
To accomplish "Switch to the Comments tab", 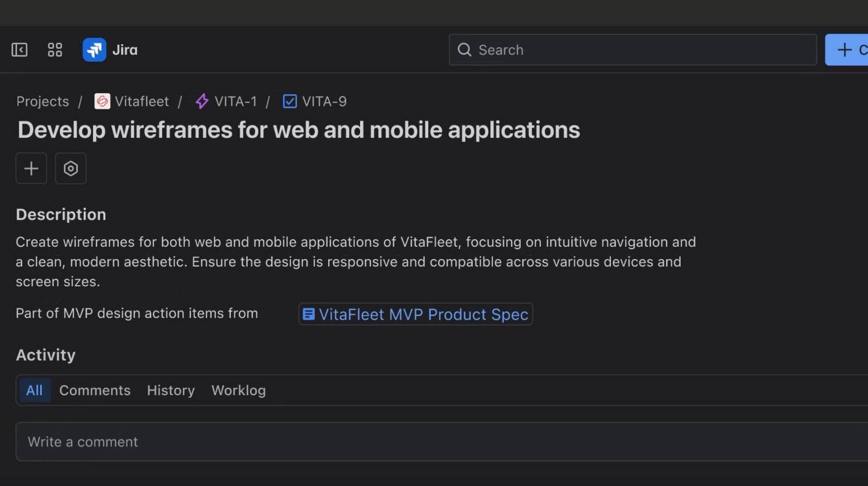I will pos(95,391).
